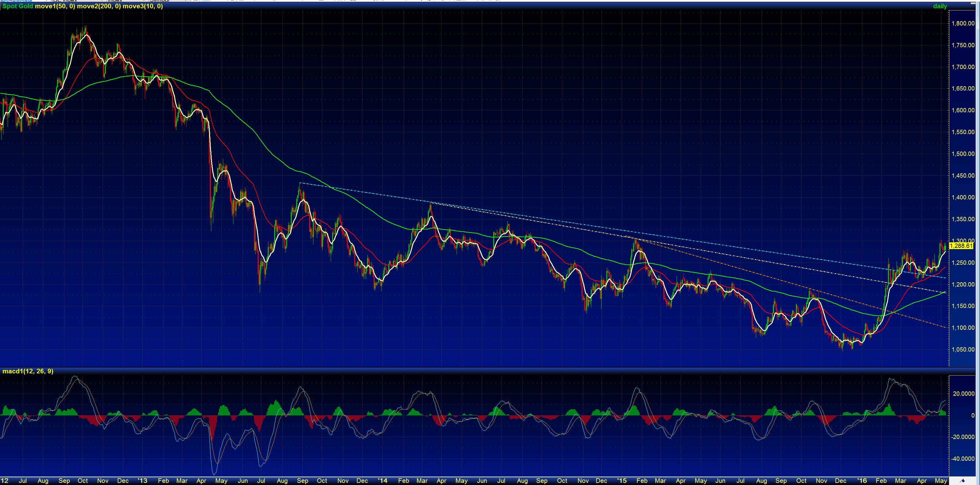Click the May label at time axis end

click(x=940, y=481)
